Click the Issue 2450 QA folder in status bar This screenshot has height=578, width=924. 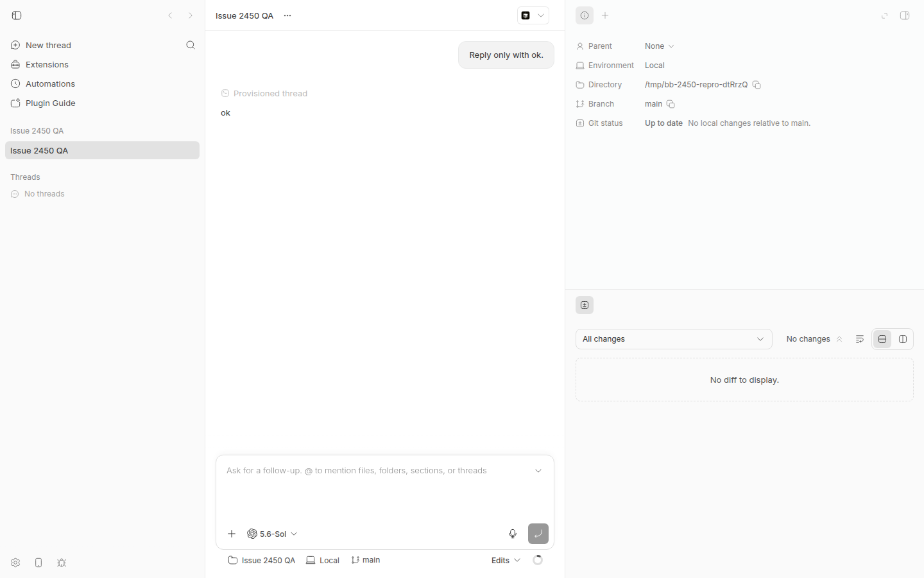coord(262,560)
